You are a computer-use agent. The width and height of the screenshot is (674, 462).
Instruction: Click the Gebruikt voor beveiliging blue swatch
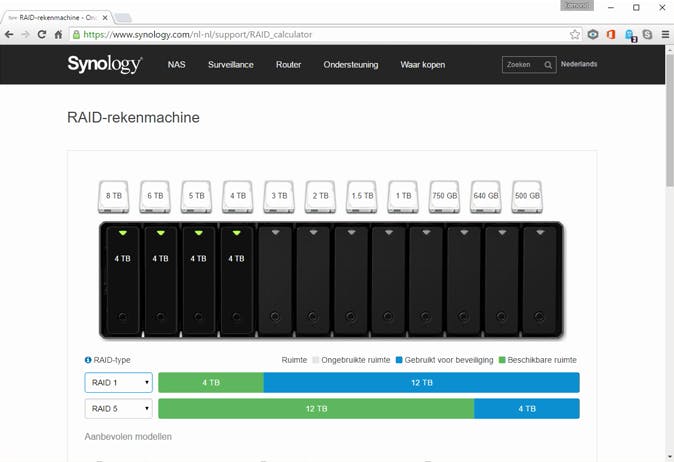tap(399, 360)
